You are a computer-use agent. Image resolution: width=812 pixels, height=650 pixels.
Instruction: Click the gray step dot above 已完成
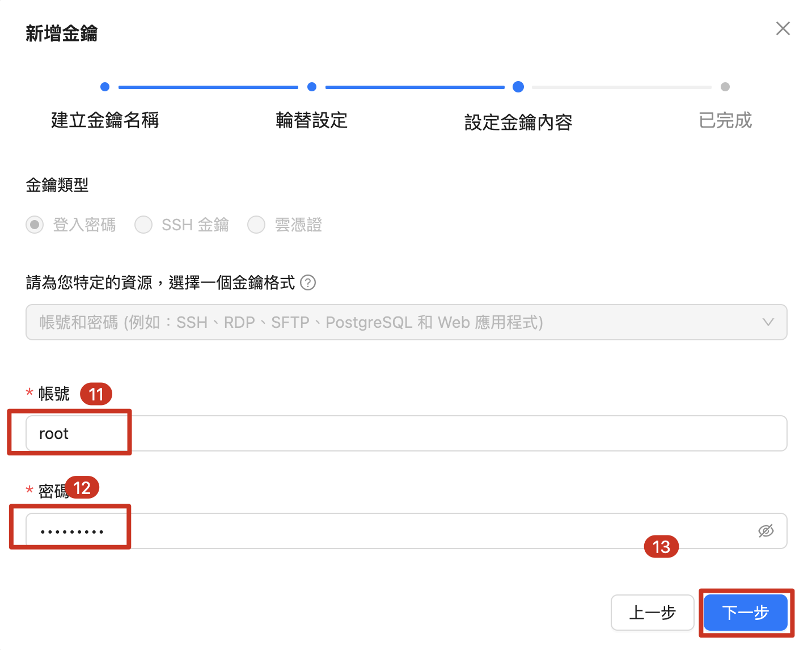point(725,87)
